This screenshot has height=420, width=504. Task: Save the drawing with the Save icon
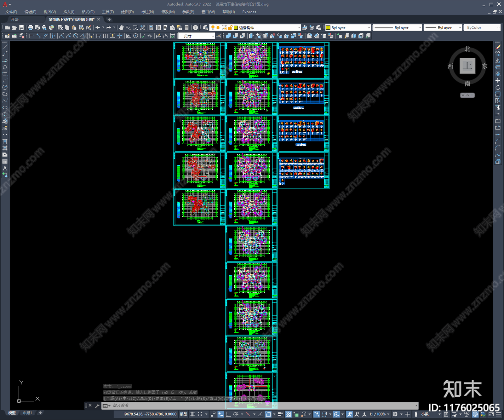tap(21, 28)
